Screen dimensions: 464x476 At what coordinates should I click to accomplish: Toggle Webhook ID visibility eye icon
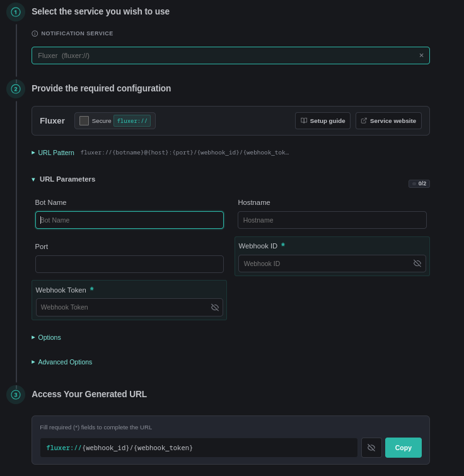417,264
